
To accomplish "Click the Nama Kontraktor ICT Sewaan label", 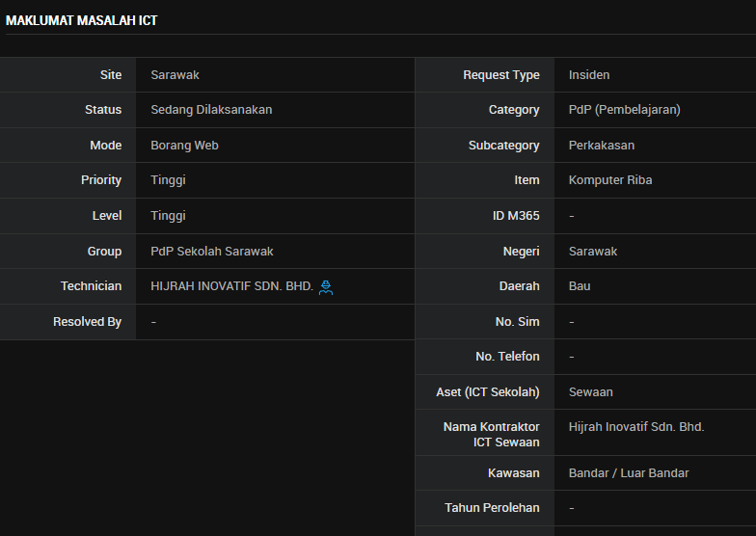I will [492, 434].
